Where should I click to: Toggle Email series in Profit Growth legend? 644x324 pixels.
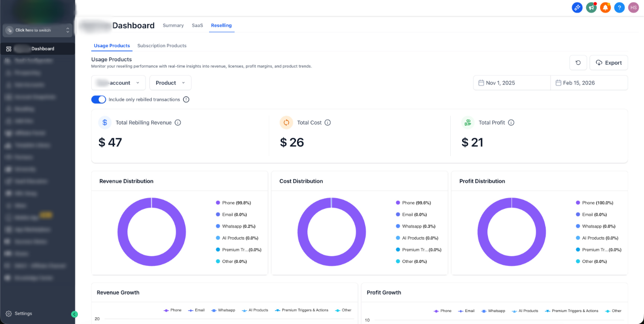(x=466, y=311)
